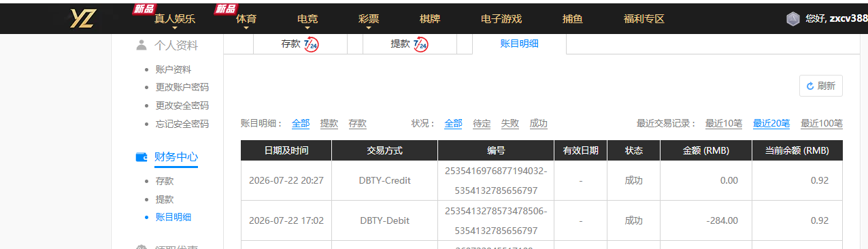Click the 2026-07-22 20:27 date cell
The width and height of the screenshot is (868, 249).
[x=286, y=180]
